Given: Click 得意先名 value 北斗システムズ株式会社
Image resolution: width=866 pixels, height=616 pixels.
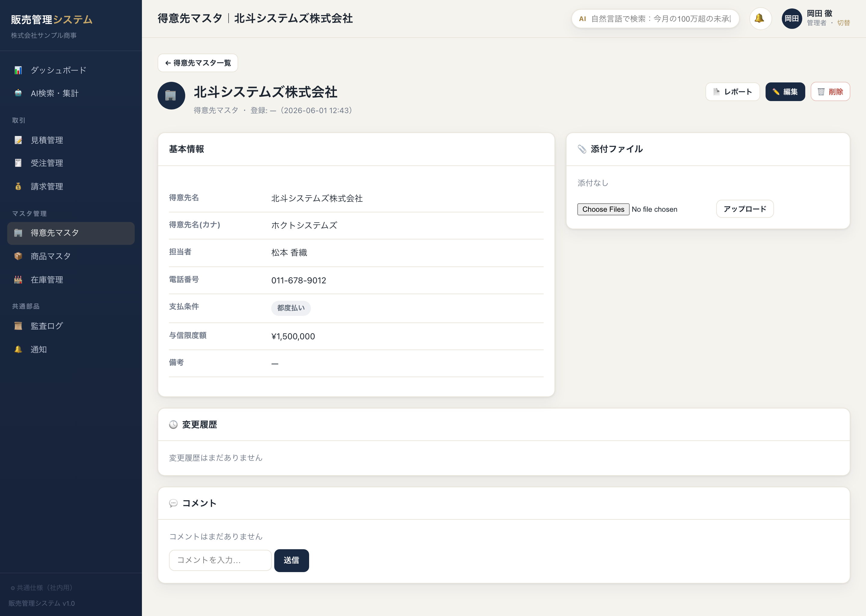Looking at the screenshot, I should 317,199.
